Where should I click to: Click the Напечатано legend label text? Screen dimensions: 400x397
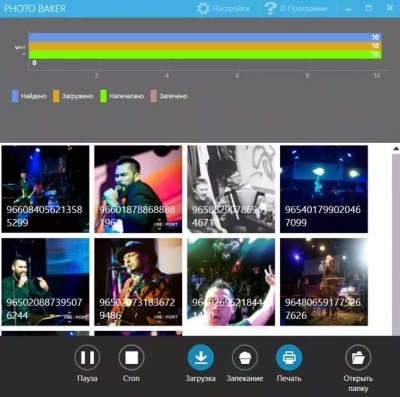126,96
